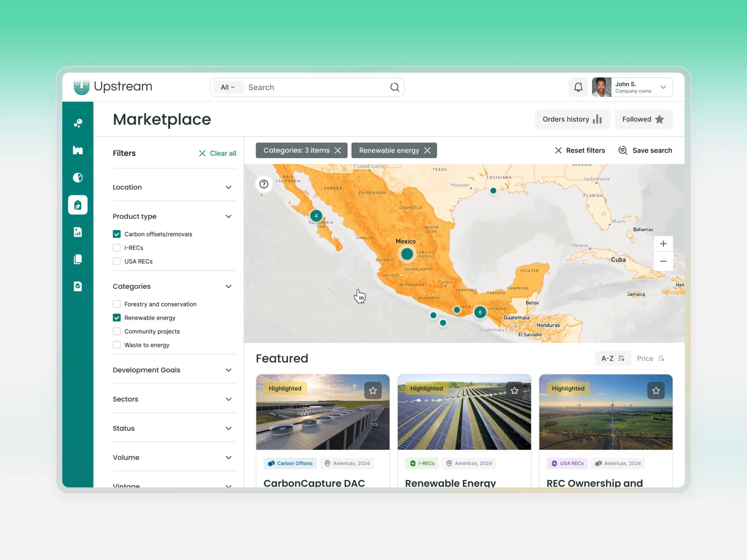Check Forestry and conservation
This screenshot has height=560, width=747.
pos(116,304)
